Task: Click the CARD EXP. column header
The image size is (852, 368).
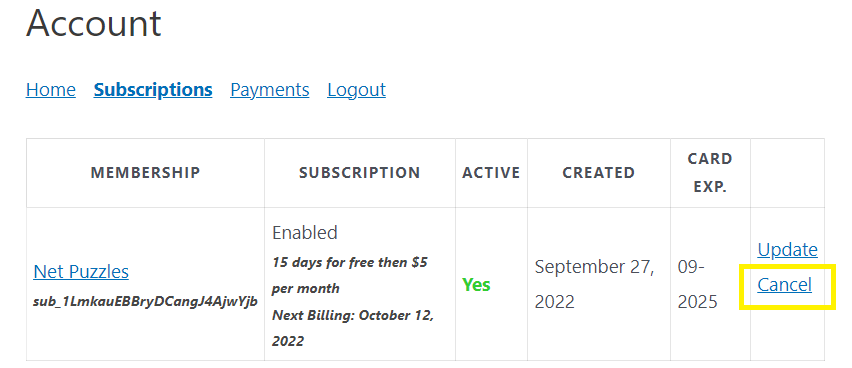Action: point(710,173)
